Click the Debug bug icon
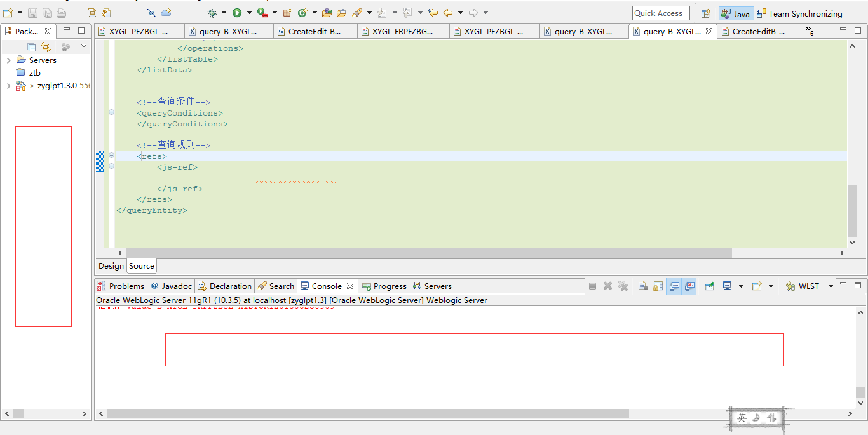The image size is (868, 435). [x=212, y=13]
